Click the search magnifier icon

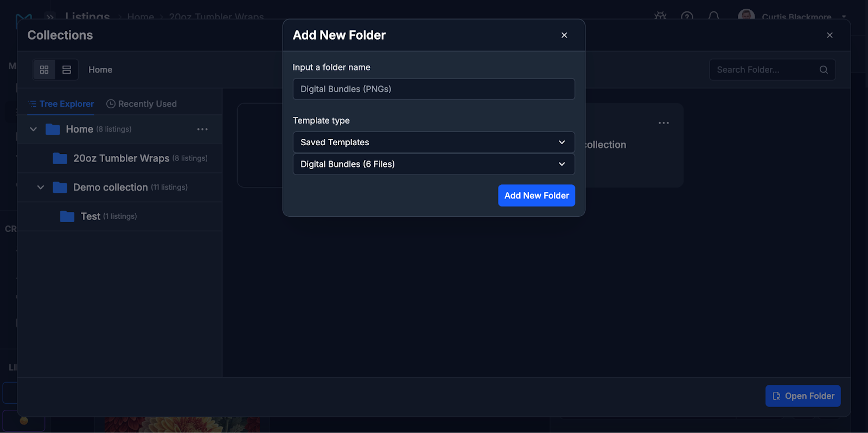pos(824,70)
